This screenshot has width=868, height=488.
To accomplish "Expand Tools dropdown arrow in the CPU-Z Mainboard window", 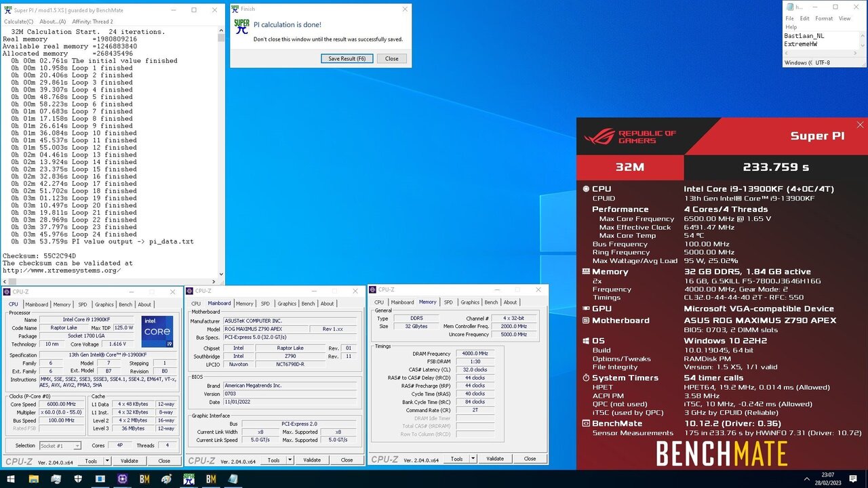I will pos(290,460).
